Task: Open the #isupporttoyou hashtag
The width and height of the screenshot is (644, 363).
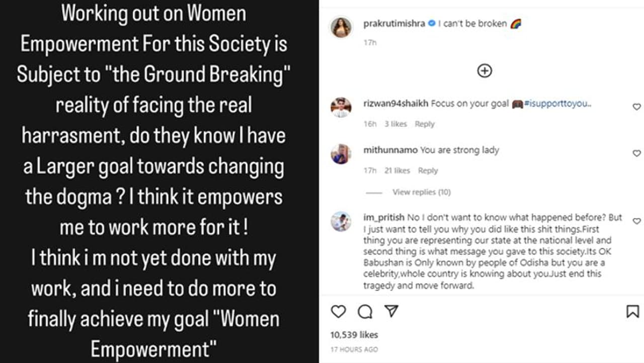Action: coord(557,104)
